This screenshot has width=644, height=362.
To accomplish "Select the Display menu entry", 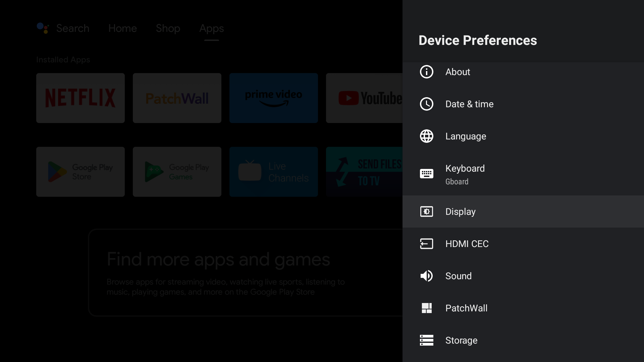I will 523,212.
